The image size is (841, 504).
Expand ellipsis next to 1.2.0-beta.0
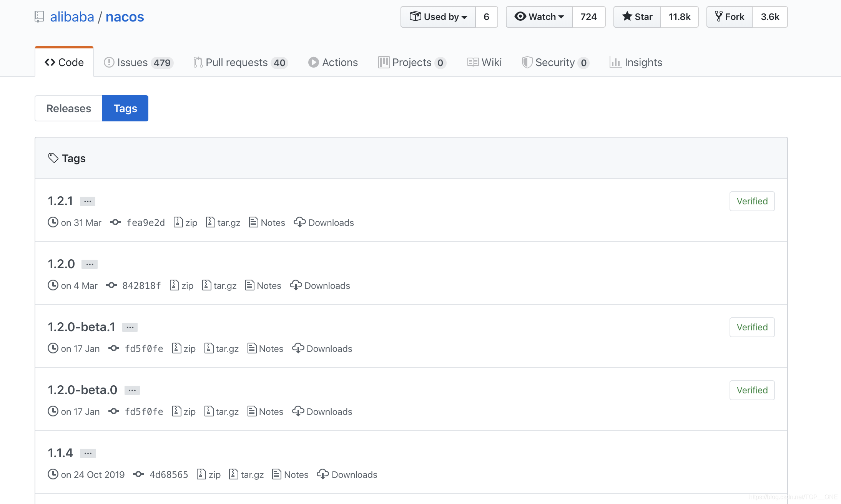(x=132, y=390)
